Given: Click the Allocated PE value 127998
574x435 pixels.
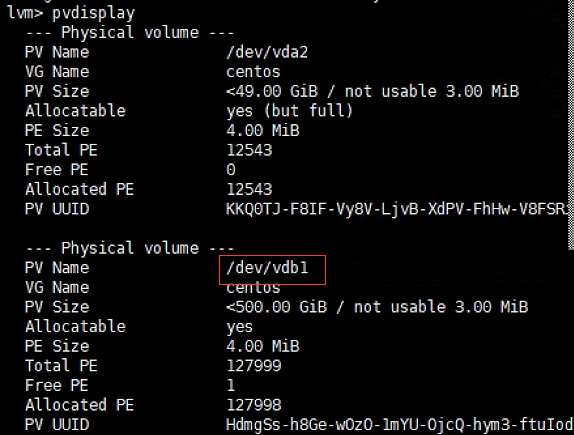Looking at the screenshot, I should [254, 405].
